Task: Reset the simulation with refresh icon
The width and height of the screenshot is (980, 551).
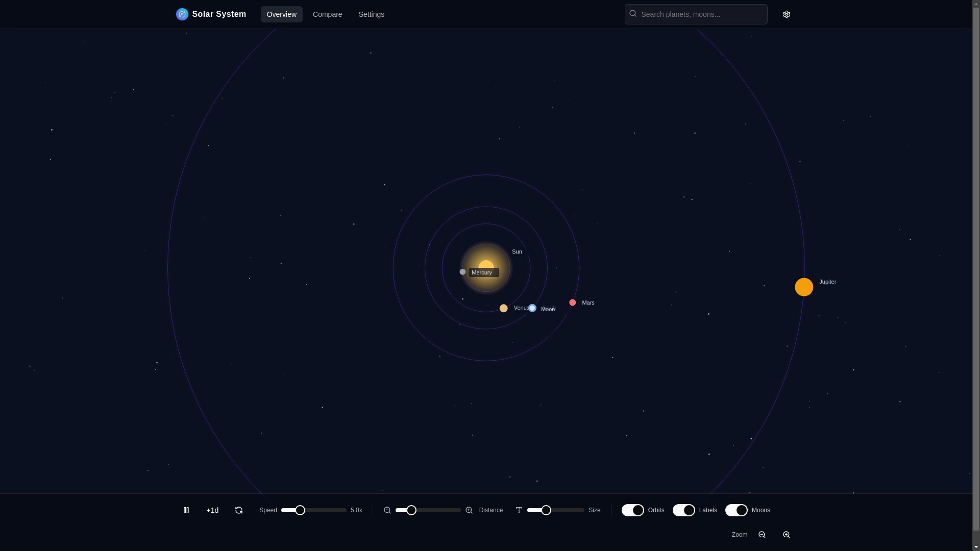Action: point(239,510)
